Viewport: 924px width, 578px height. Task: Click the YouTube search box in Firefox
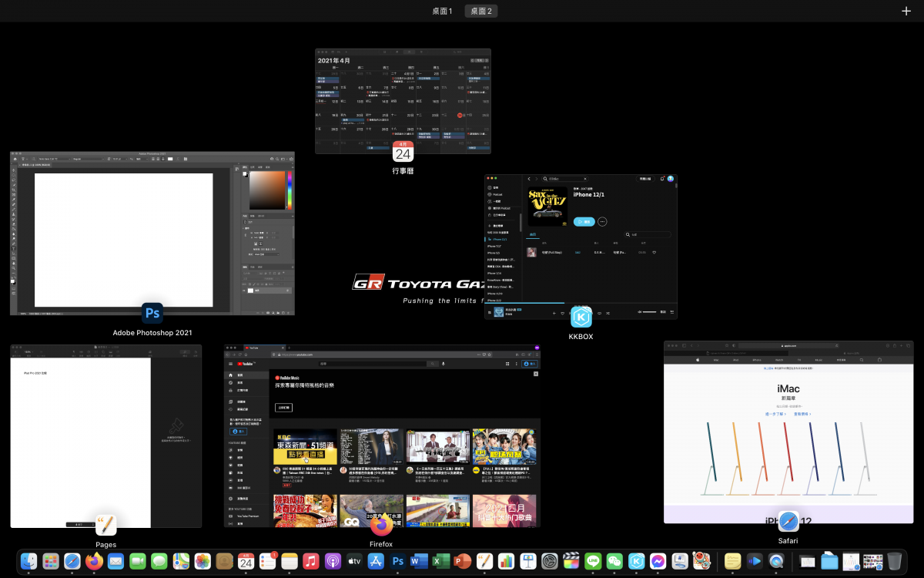click(374, 363)
